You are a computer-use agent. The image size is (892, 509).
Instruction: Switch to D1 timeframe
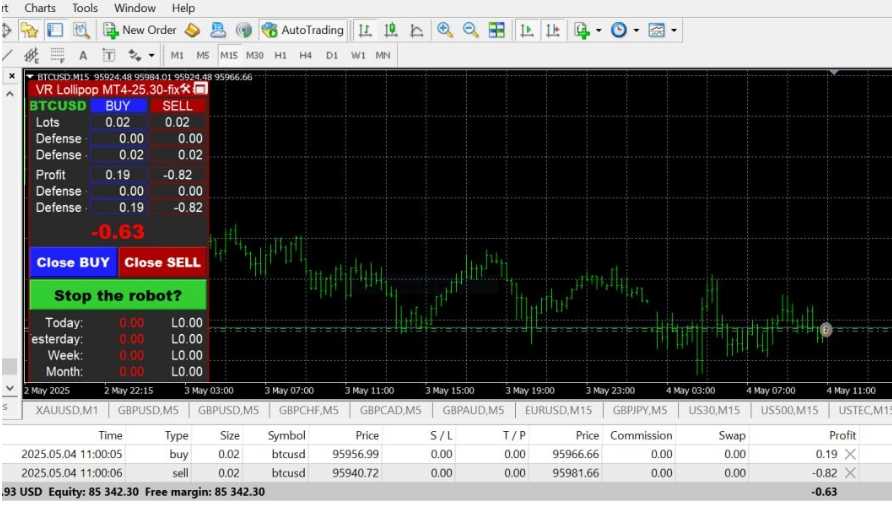coord(332,55)
